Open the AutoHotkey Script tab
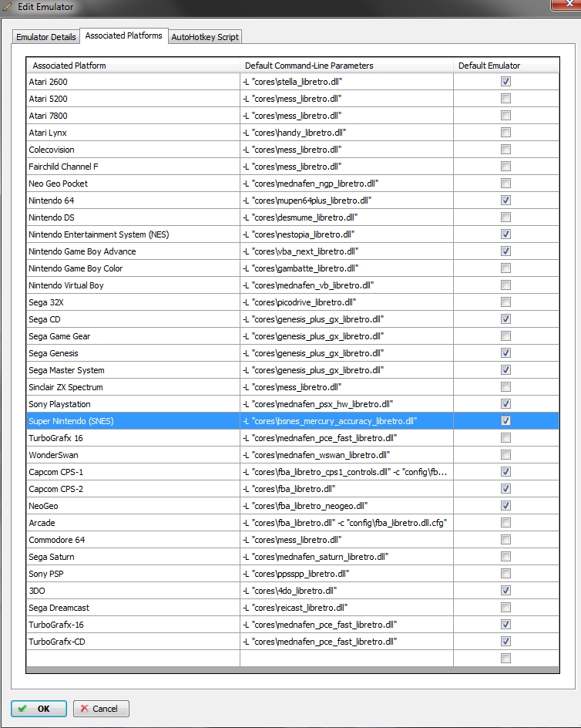This screenshot has width=581, height=728. 205,37
